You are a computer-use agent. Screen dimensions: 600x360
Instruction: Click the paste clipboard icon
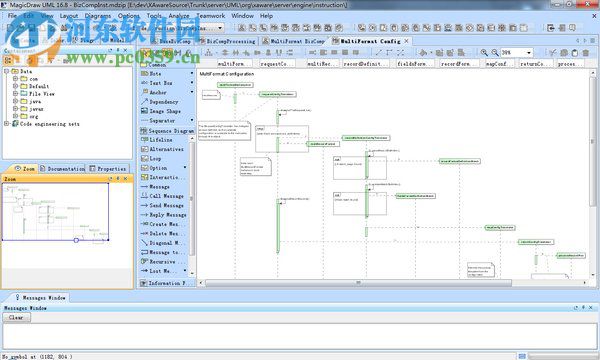pyautogui.click(x=575, y=52)
